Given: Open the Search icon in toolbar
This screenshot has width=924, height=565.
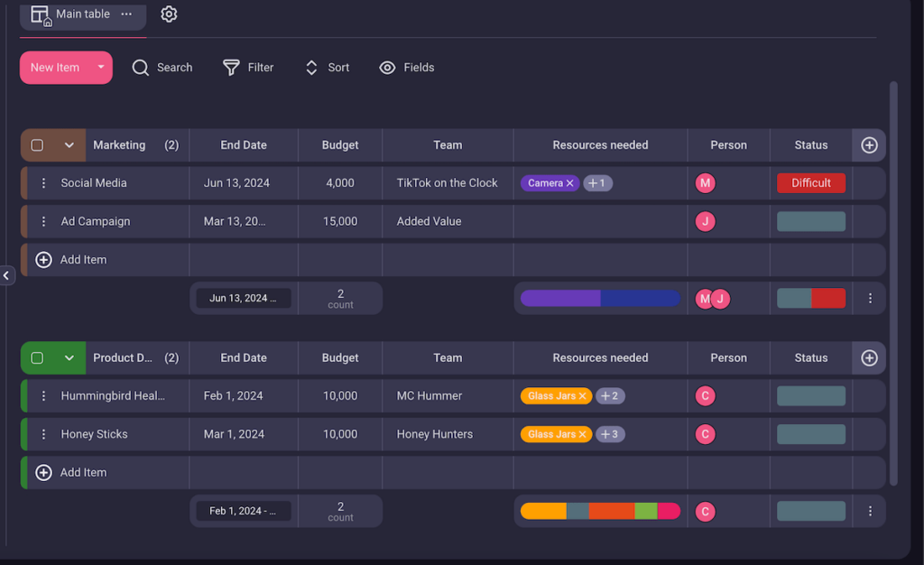Looking at the screenshot, I should pyautogui.click(x=140, y=67).
